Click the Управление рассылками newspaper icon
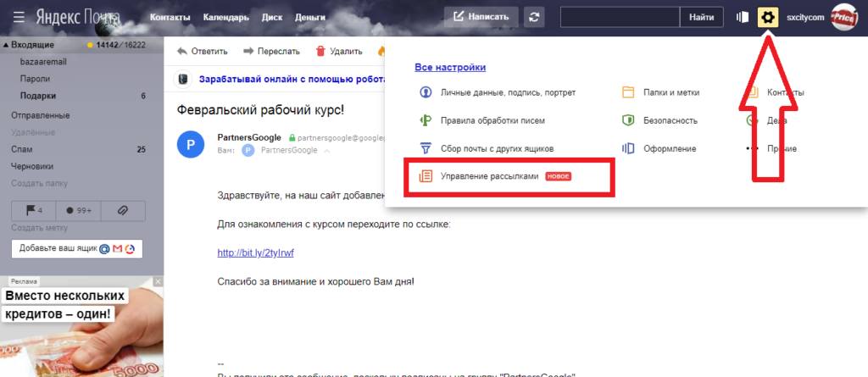 coord(426,176)
